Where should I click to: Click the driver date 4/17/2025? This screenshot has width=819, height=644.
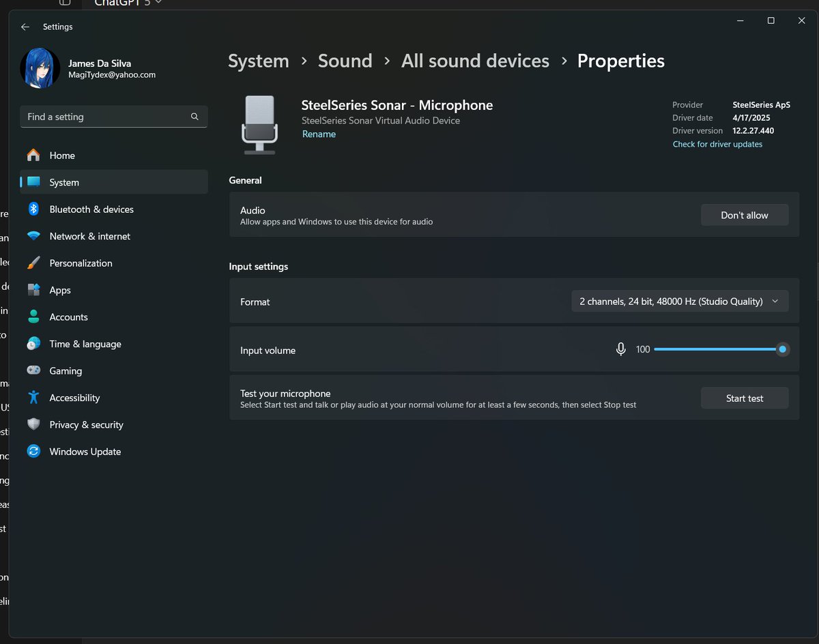pos(751,118)
